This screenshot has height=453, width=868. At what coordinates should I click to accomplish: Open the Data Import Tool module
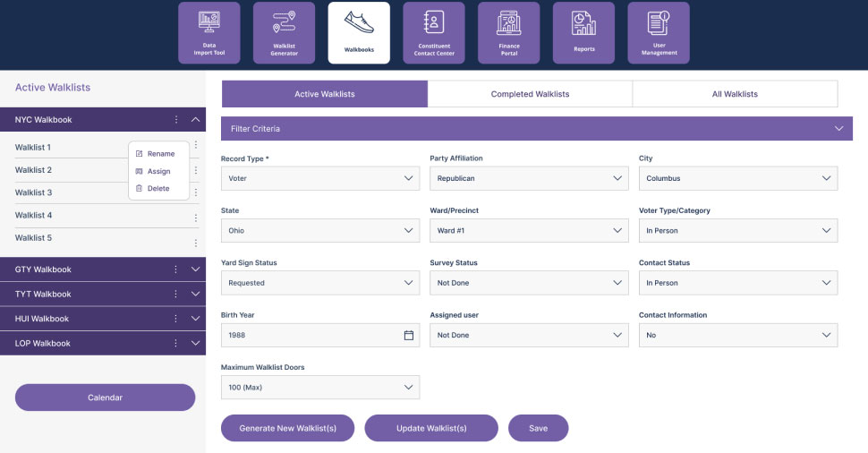click(x=208, y=33)
